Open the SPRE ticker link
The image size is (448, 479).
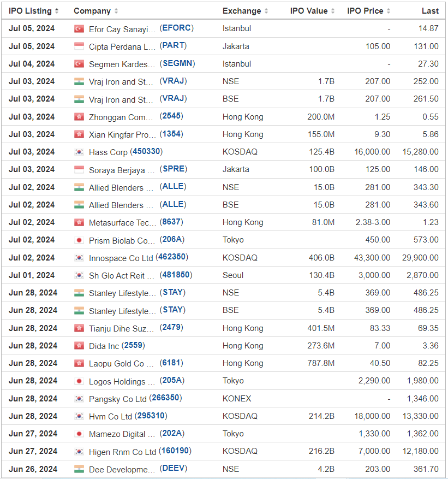174,169
